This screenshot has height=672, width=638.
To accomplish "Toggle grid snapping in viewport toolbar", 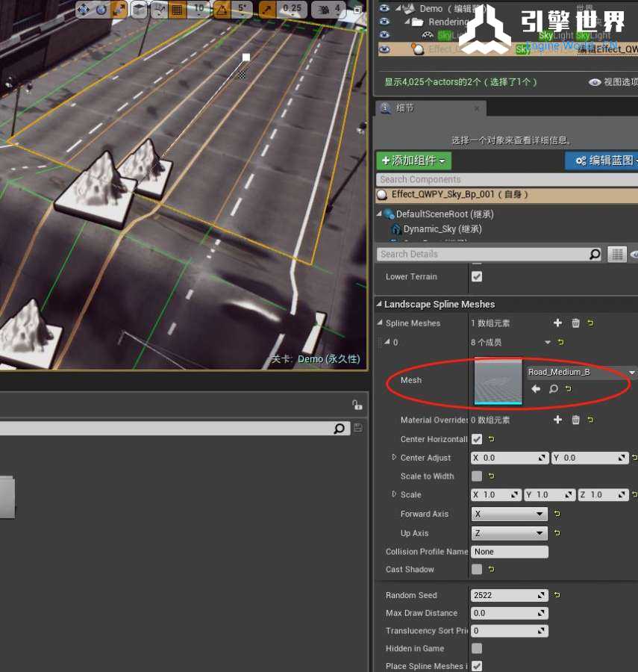I will tap(177, 10).
